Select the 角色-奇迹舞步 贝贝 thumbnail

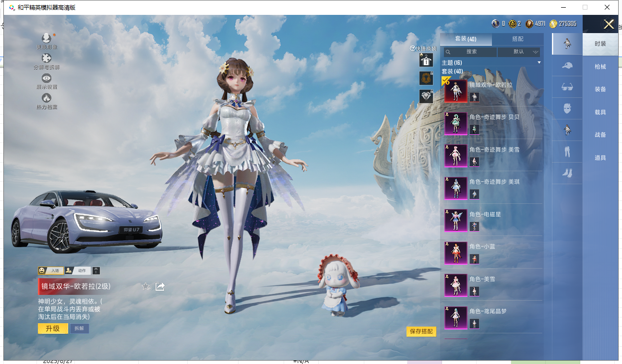[455, 124]
